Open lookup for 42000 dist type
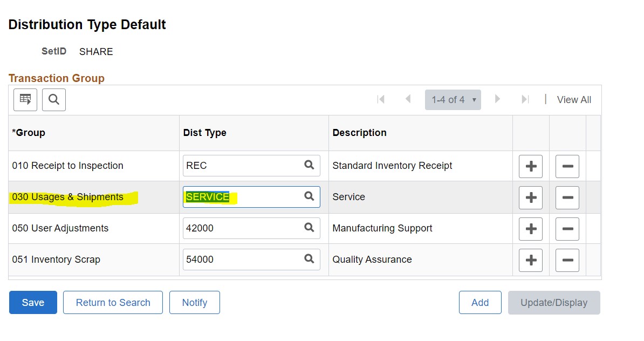 (309, 228)
